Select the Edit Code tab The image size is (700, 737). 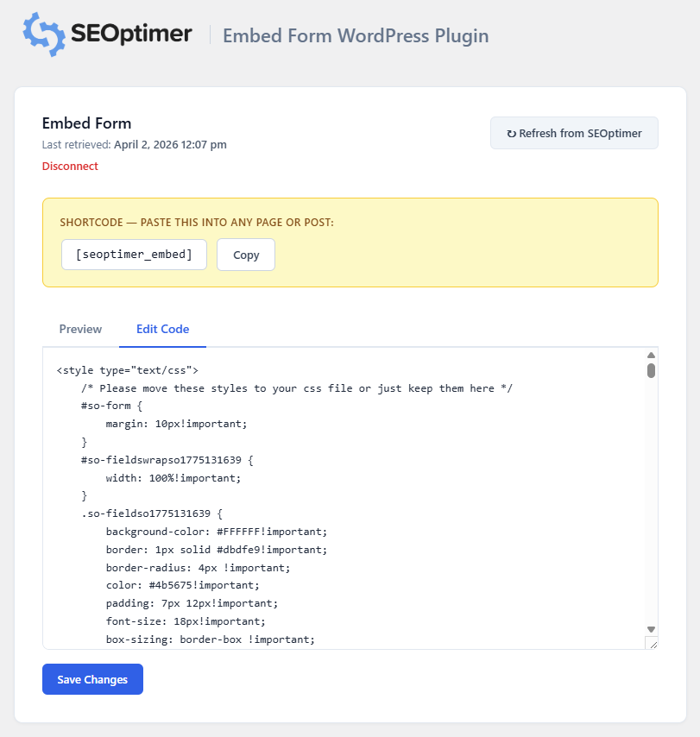(162, 329)
